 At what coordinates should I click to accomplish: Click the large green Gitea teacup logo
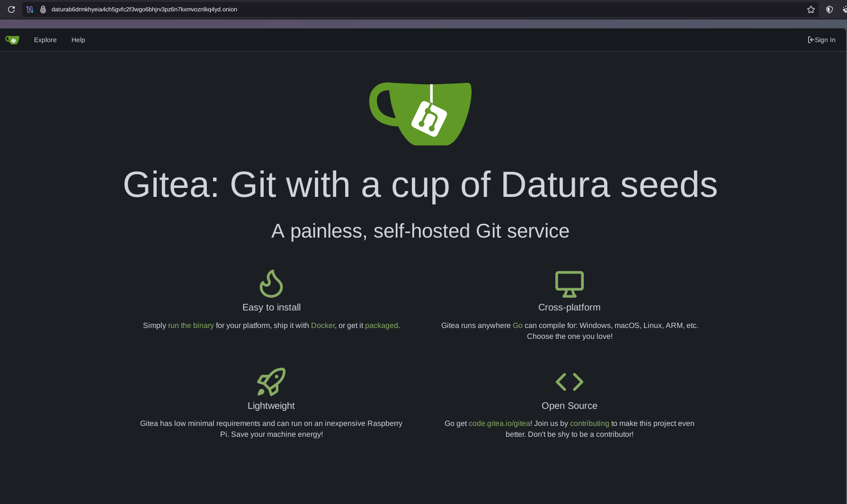coord(420,114)
